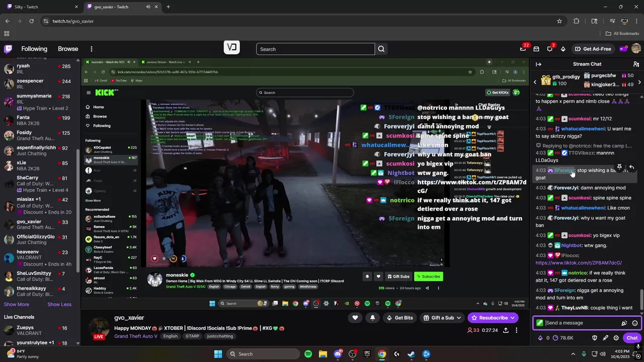
Task: Open Prime loot inbox with 22 badge
Action: coord(523,49)
